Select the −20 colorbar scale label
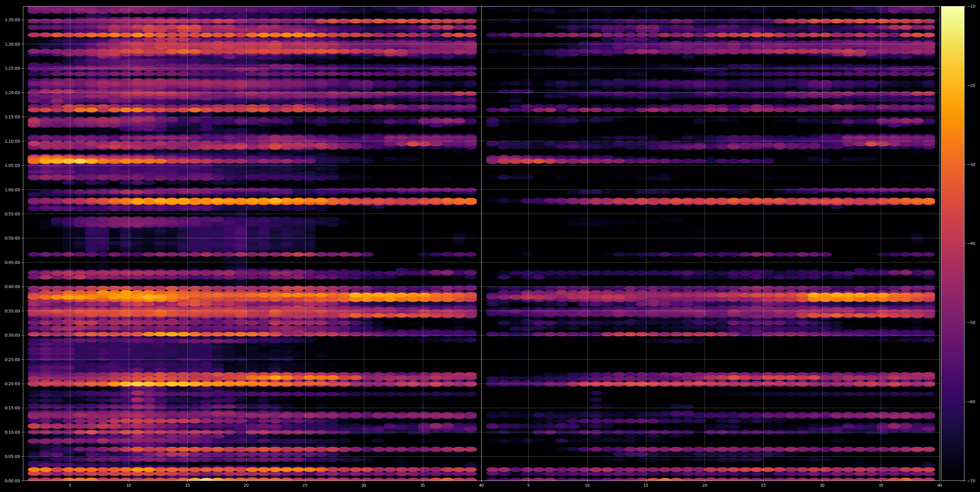The image size is (980, 492). pos(971,85)
